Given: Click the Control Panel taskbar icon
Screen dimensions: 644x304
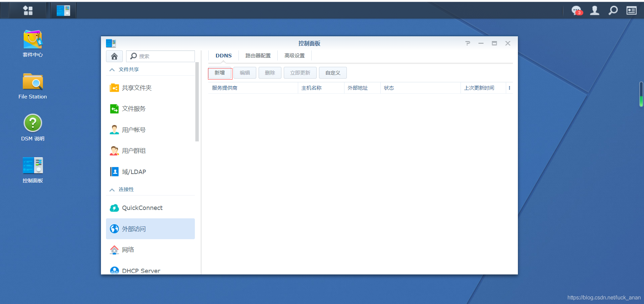Looking at the screenshot, I should [x=63, y=10].
